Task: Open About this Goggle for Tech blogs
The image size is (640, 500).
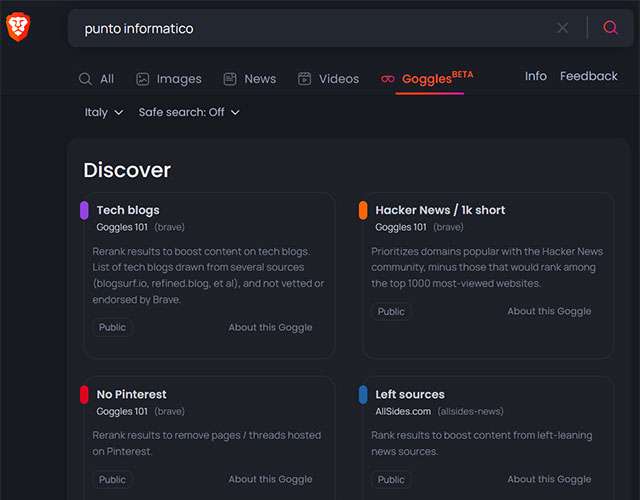Action: tap(270, 327)
